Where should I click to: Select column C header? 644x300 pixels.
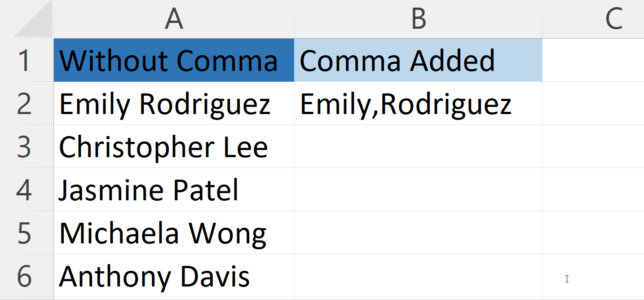click(593, 19)
